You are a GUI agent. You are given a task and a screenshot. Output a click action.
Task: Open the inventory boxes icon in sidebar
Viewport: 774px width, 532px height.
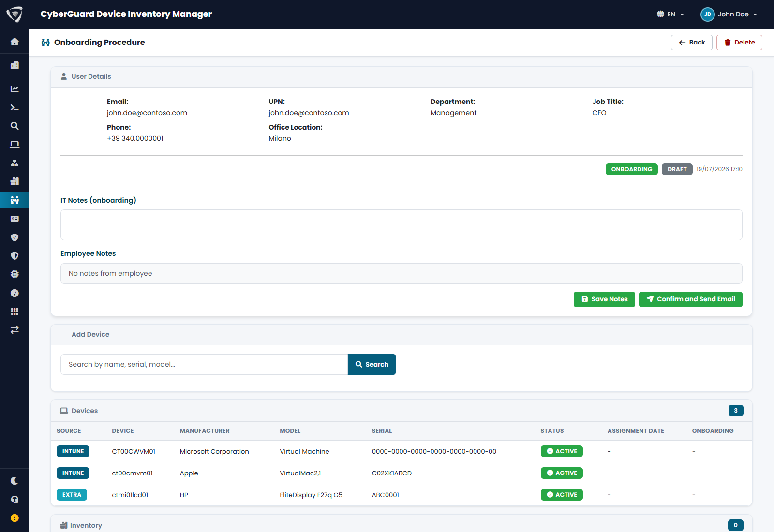pos(15,181)
